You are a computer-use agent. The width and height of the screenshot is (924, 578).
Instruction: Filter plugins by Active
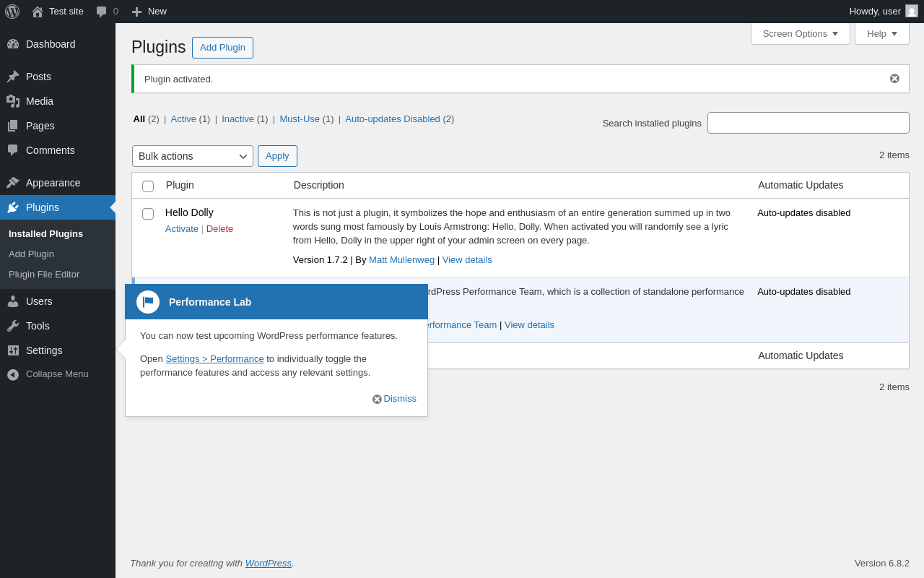pos(183,119)
